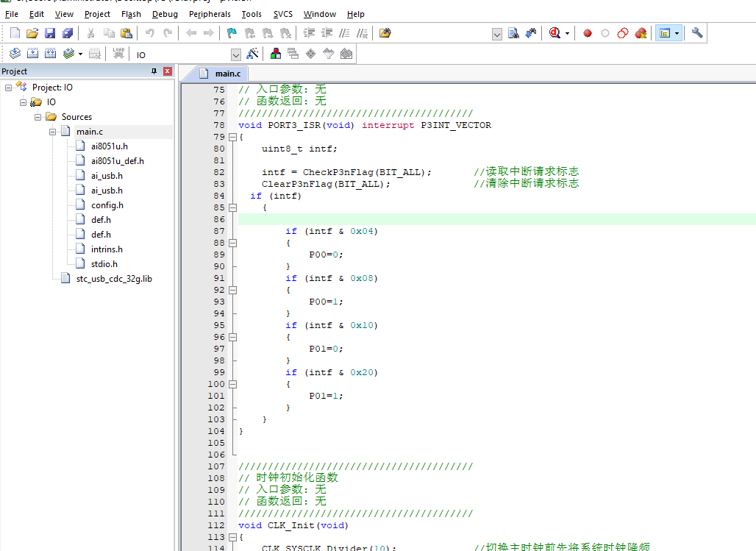Open Options for Target (magic wand)

pyautogui.click(x=252, y=54)
